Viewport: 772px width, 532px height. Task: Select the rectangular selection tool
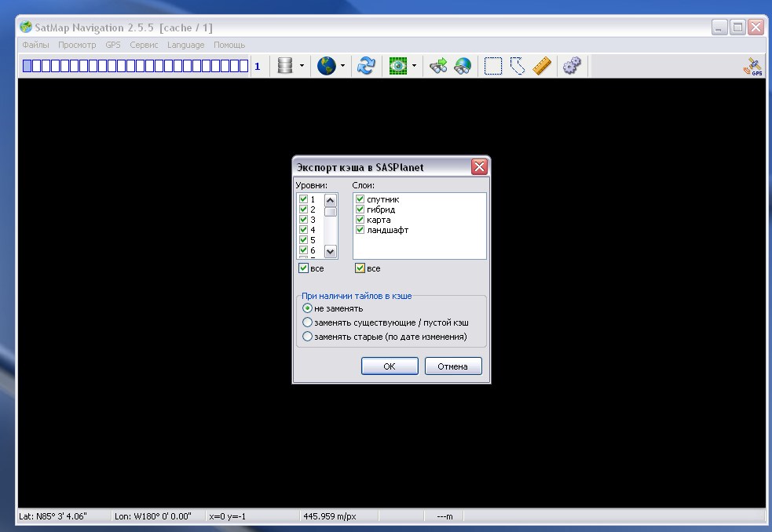493,65
